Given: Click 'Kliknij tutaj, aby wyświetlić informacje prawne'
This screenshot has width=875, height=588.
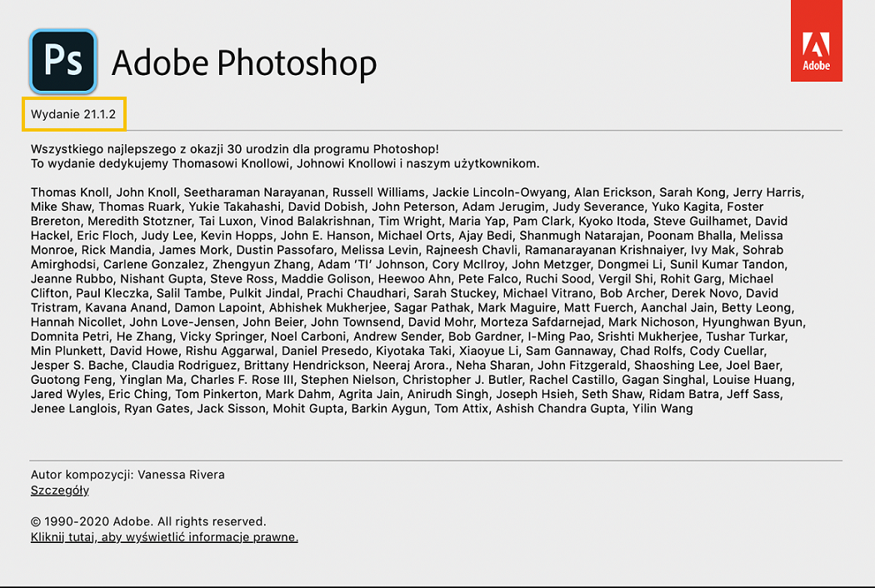Looking at the screenshot, I should click(163, 536).
